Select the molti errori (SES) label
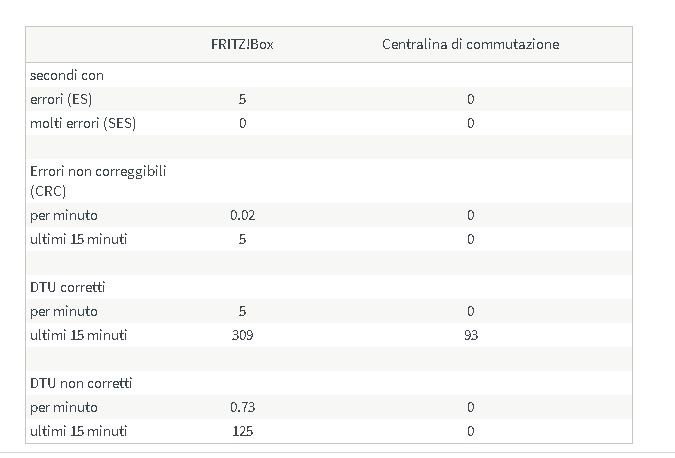Image resolution: width=675 pixels, height=458 pixels. (x=83, y=124)
